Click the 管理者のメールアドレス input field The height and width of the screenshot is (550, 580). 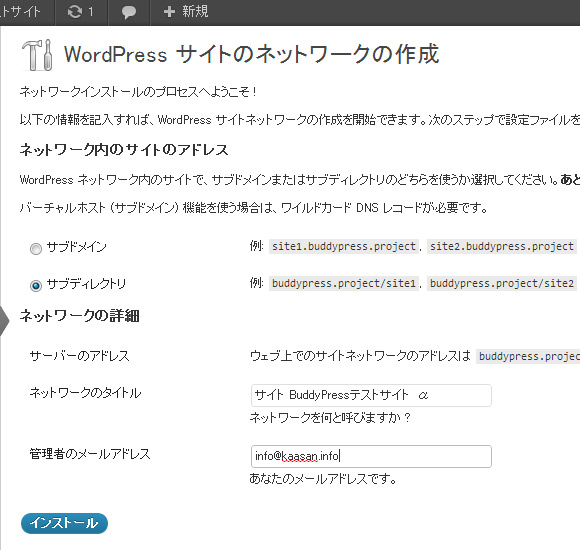click(371, 456)
